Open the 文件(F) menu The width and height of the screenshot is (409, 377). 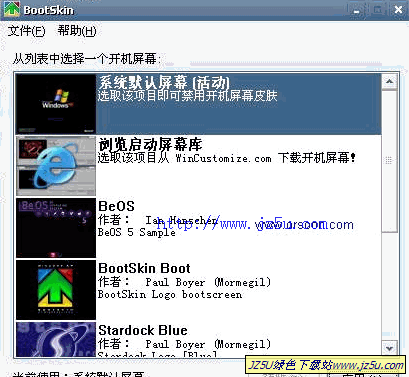click(26, 31)
